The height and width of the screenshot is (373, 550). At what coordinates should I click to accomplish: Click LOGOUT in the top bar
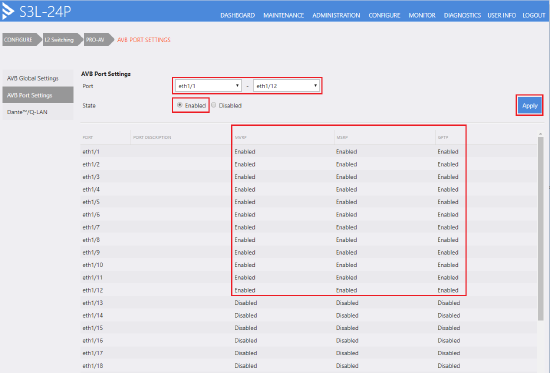pyautogui.click(x=534, y=15)
